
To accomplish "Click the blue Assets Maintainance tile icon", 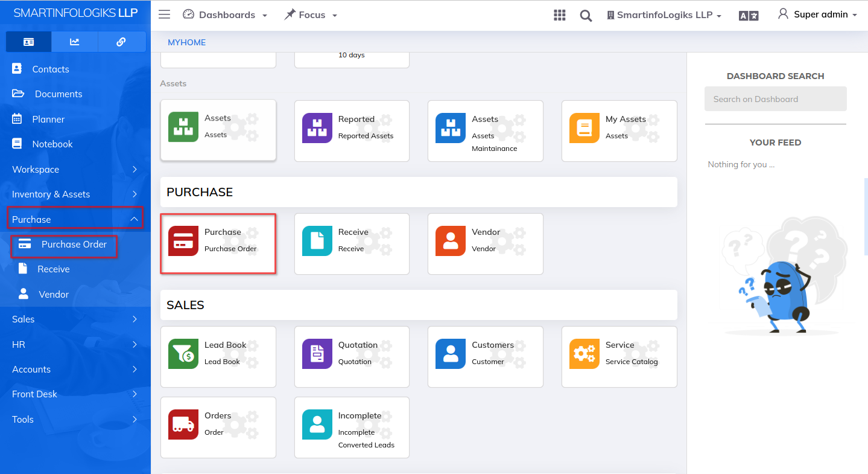I will 451,128.
